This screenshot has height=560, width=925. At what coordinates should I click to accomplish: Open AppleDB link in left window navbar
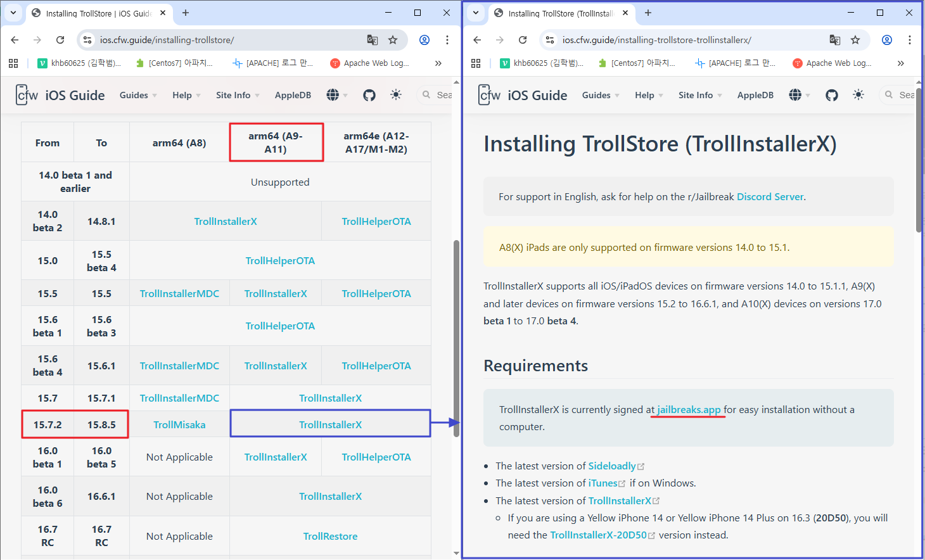293,95
